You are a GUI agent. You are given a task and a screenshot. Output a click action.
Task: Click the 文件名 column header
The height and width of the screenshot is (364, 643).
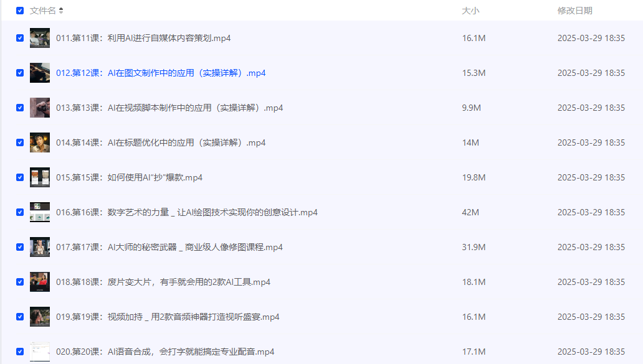[42, 11]
